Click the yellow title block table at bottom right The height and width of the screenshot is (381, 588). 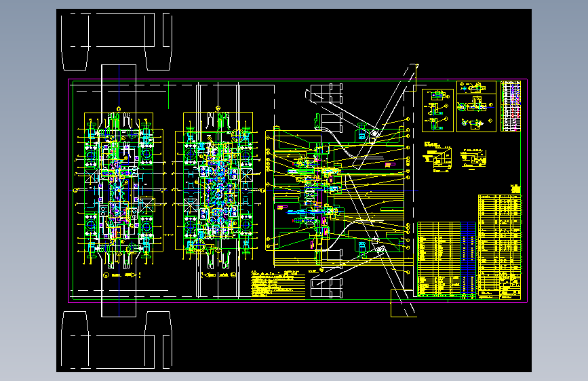click(500, 247)
